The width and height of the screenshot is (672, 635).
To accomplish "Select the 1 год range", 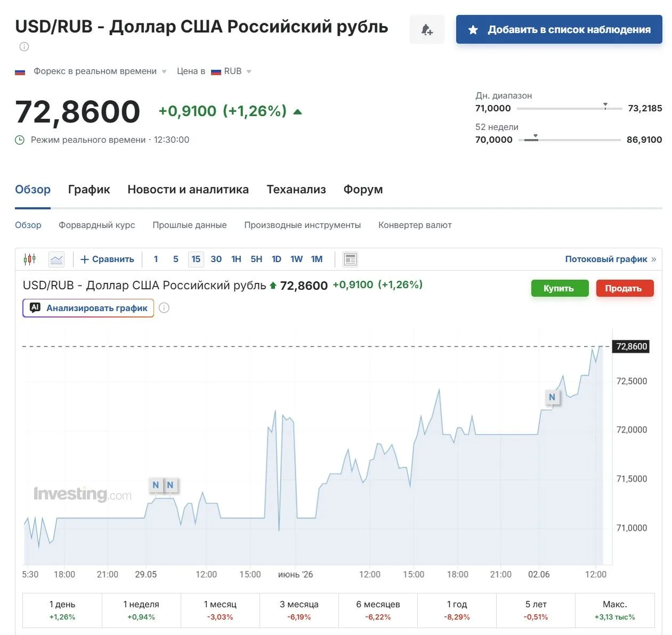I will tap(457, 610).
